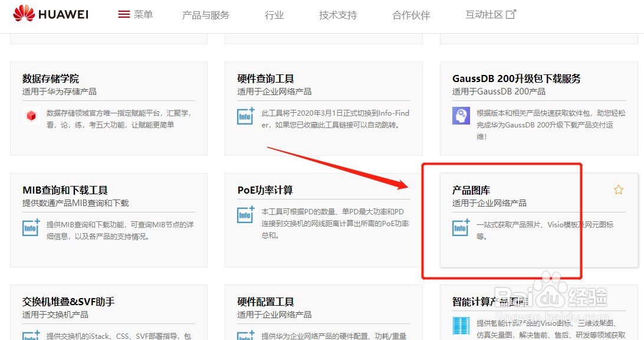The height and width of the screenshot is (340, 644).
Task: Click the Huawei logo
Action: click(51, 14)
